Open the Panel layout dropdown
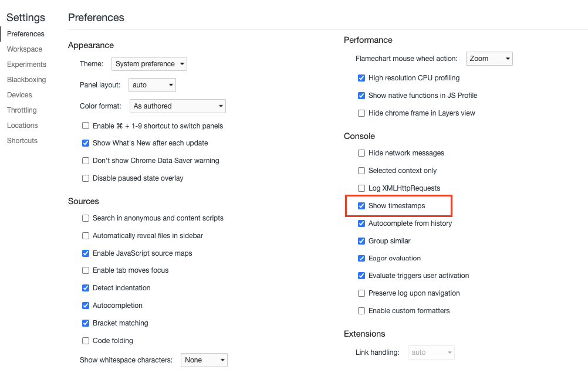The image size is (588, 373). click(x=152, y=85)
